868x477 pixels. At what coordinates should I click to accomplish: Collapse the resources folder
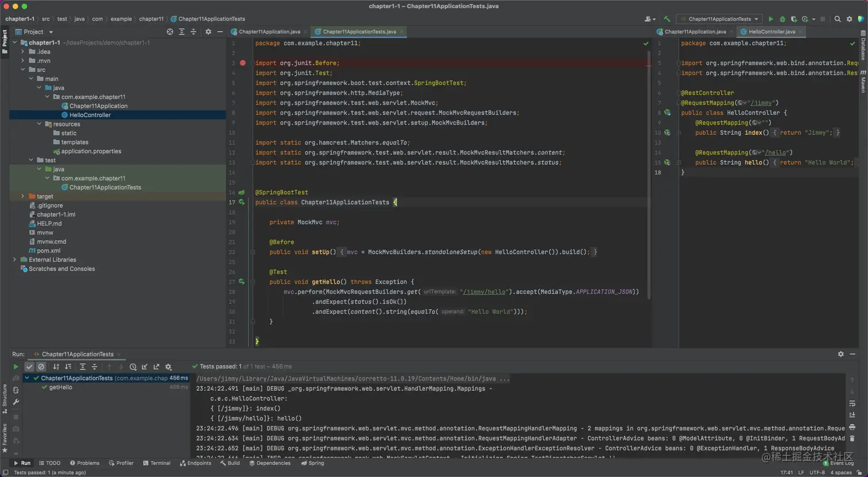[39, 124]
